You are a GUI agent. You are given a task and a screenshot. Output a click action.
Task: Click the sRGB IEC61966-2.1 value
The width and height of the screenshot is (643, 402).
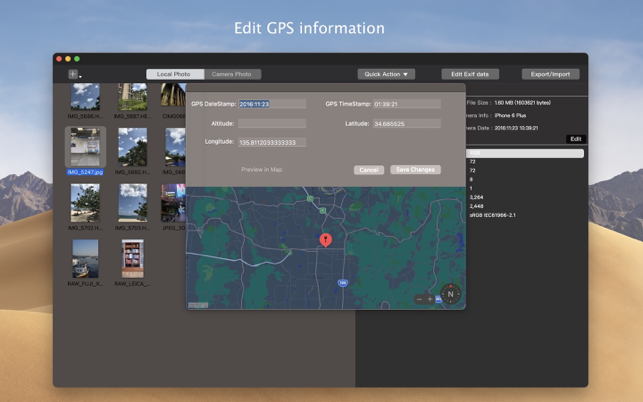[493, 215]
